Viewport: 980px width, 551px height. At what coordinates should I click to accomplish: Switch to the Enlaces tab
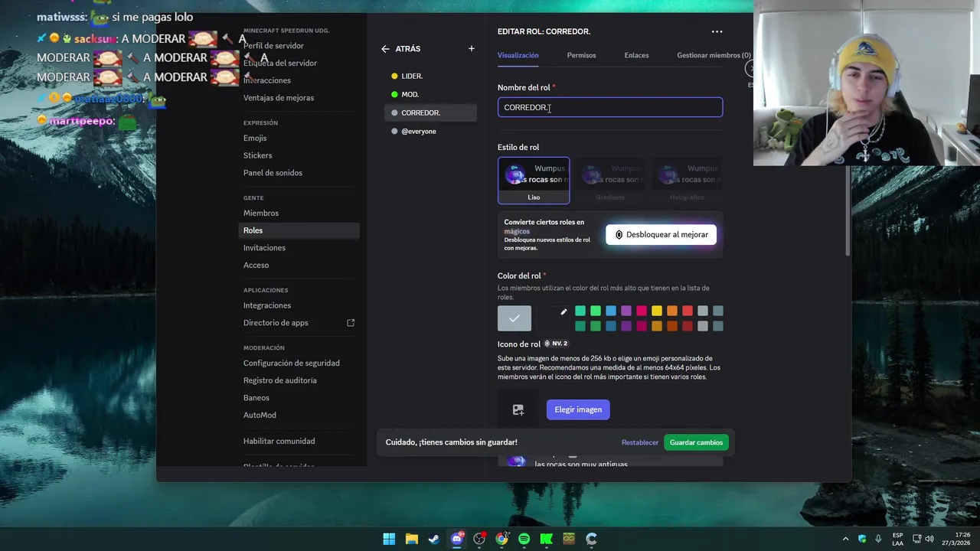(636, 55)
